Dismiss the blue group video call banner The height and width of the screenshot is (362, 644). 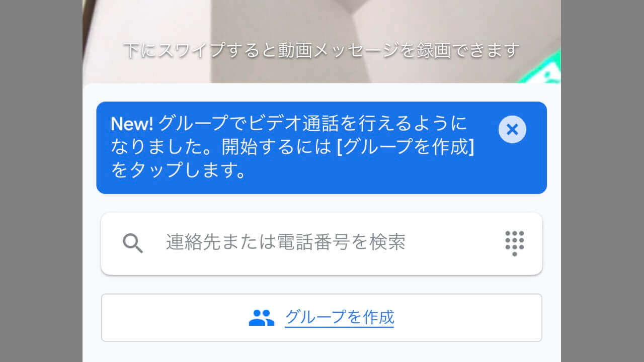(512, 130)
